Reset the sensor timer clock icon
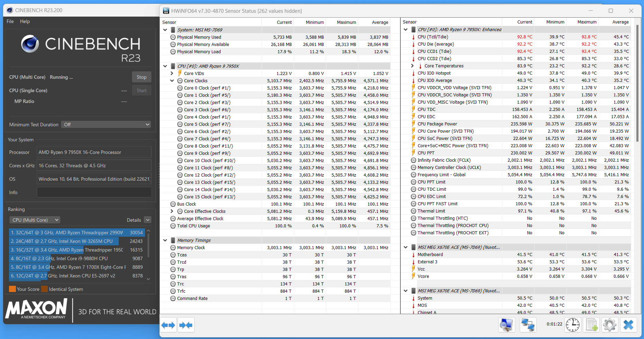The image size is (644, 339). (573, 325)
